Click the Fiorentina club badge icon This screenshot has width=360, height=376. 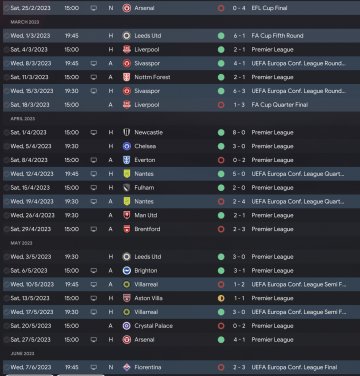click(127, 367)
